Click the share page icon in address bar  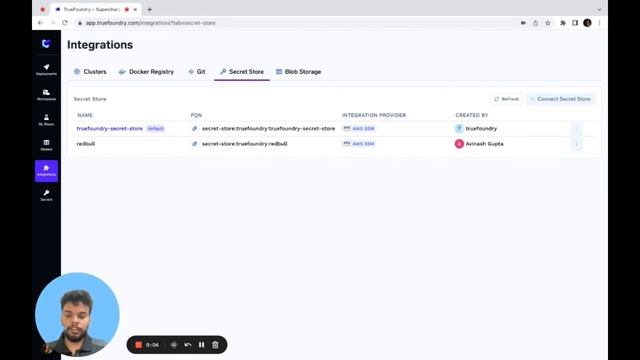pos(535,23)
